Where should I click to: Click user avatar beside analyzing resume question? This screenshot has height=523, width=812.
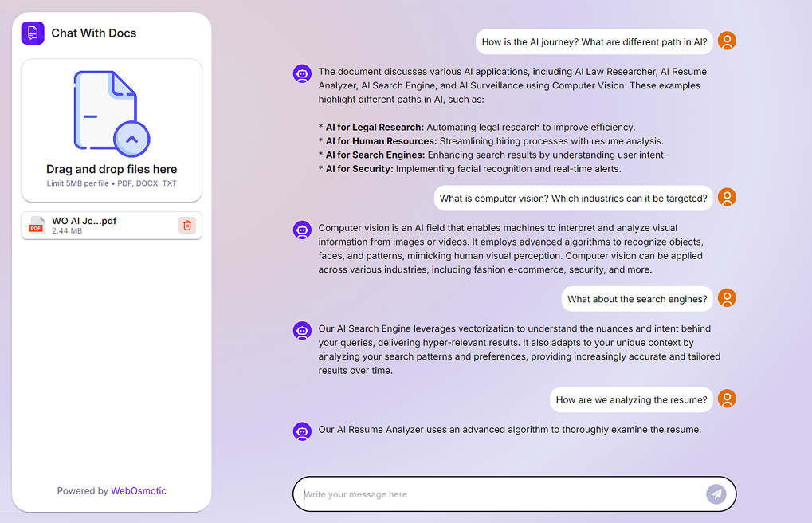pos(726,399)
